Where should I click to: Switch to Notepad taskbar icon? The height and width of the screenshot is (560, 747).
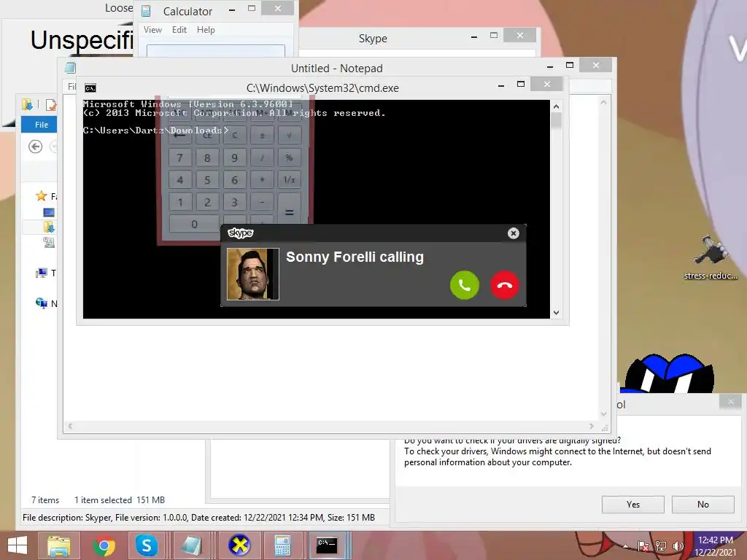191,545
